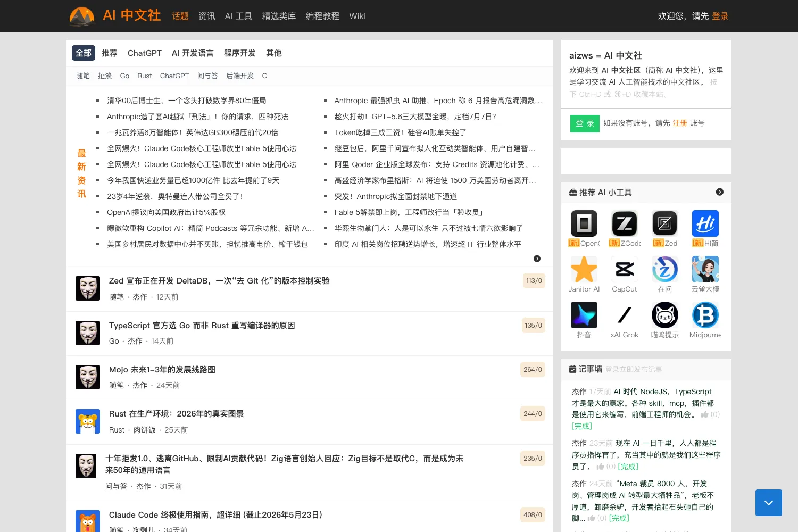Screen dimensions: 798x532
Task: Open the 喵呜提示 cat icon
Action: 665,315
